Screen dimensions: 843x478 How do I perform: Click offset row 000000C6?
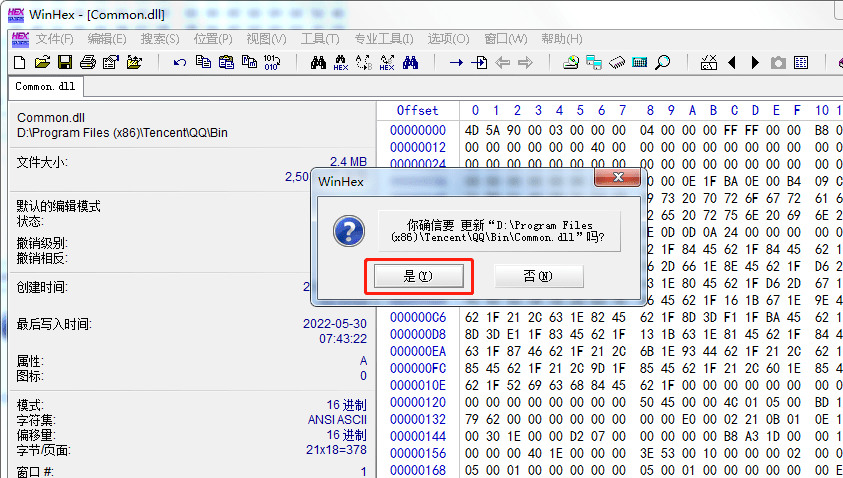coord(418,317)
